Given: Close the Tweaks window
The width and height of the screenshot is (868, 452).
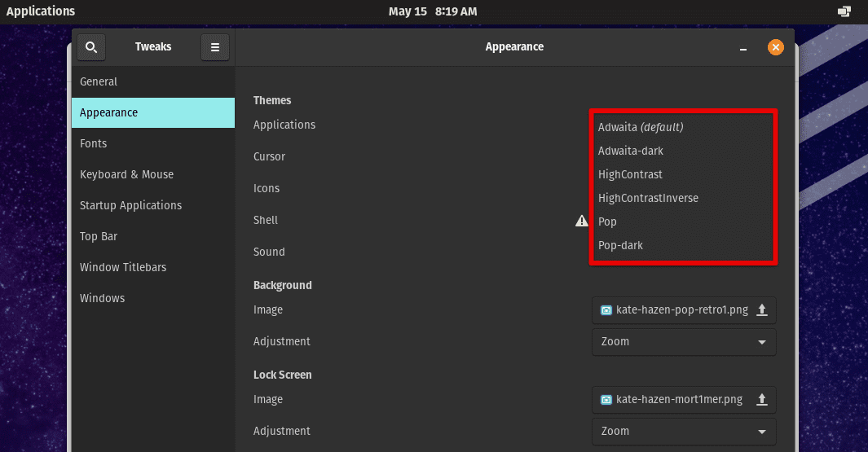Looking at the screenshot, I should click(x=776, y=47).
